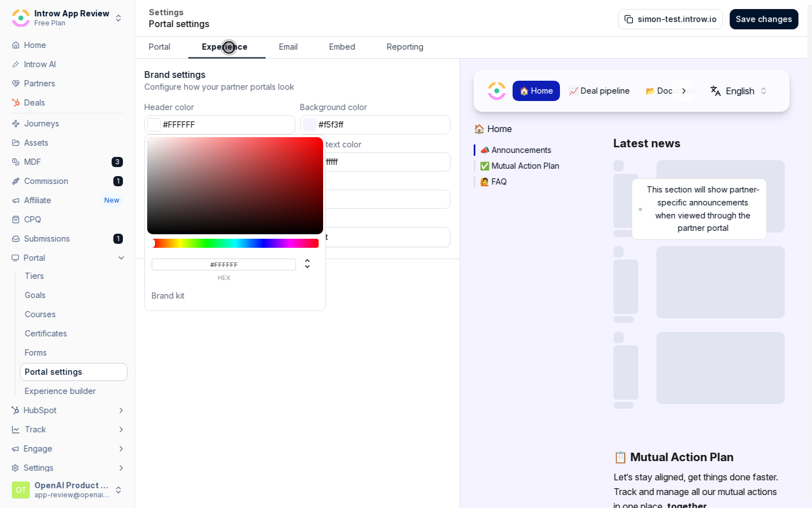The image size is (812, 508).
Task: Open the workspace switcher chevrons
Action: [118, 18]
